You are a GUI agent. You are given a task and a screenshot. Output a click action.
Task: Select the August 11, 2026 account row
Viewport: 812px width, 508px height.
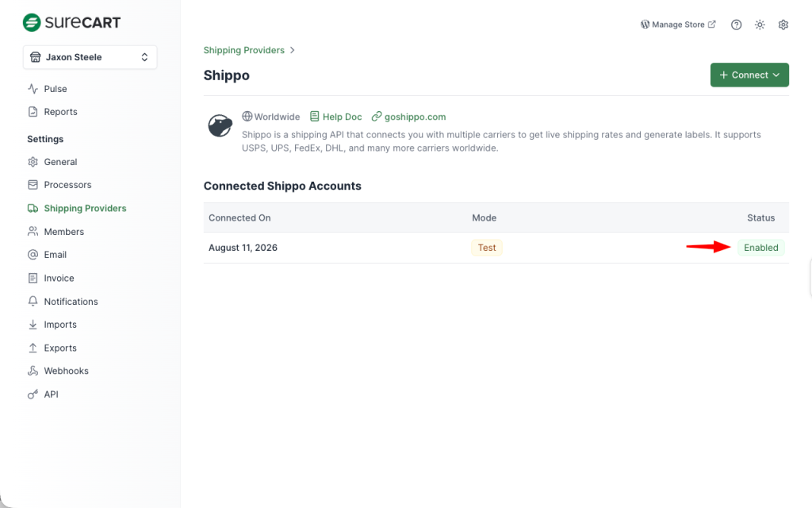click(x=496, y=248)
